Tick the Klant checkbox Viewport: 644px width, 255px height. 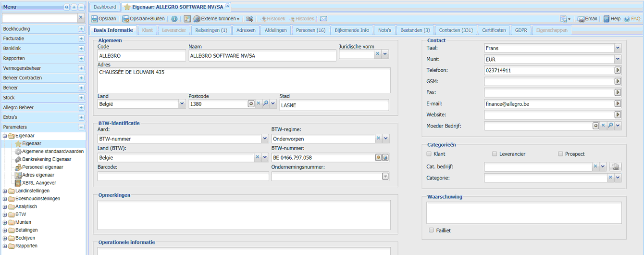429,154
